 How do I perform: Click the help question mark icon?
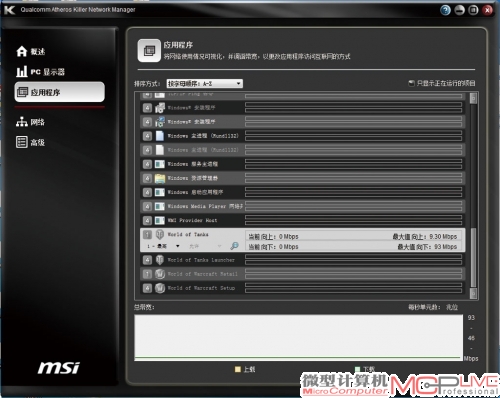tap(445, 10)
